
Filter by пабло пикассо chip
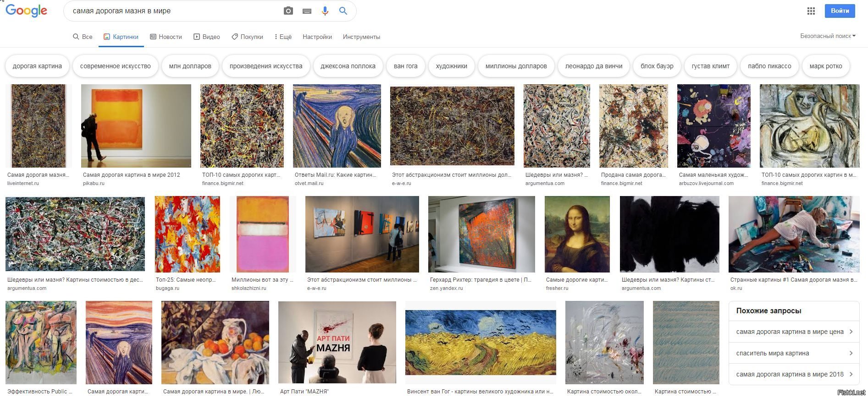[769, 66]
